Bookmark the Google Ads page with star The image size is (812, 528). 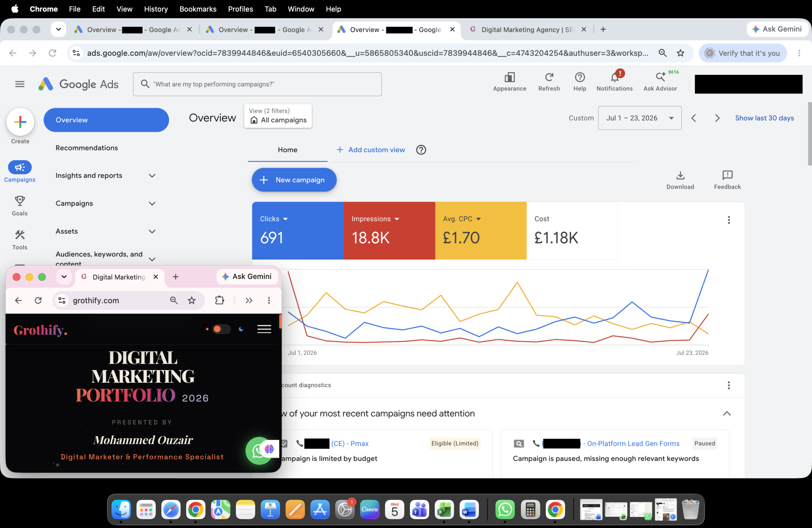point(680,53)
